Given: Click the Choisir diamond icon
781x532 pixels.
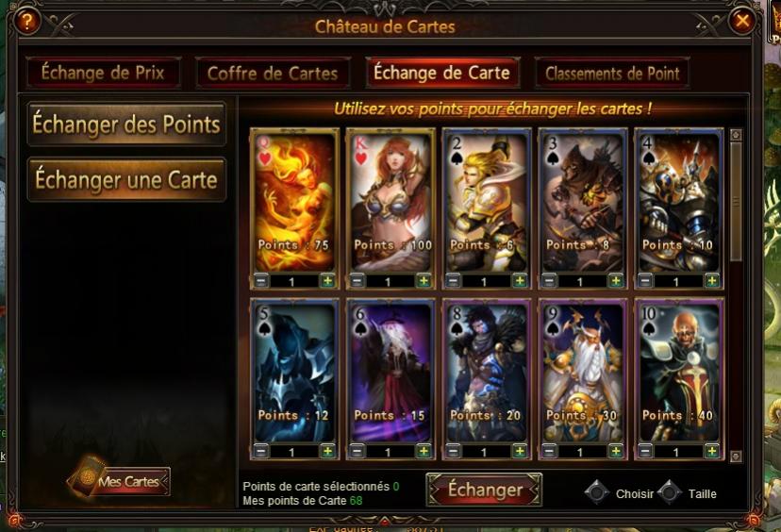Looking at the screenshot, I should (597, 492).
